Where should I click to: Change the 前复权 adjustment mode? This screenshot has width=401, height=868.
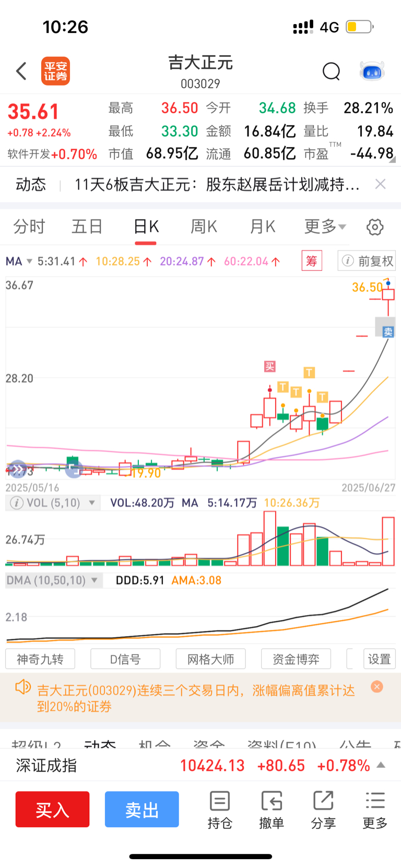pos(367,260)
